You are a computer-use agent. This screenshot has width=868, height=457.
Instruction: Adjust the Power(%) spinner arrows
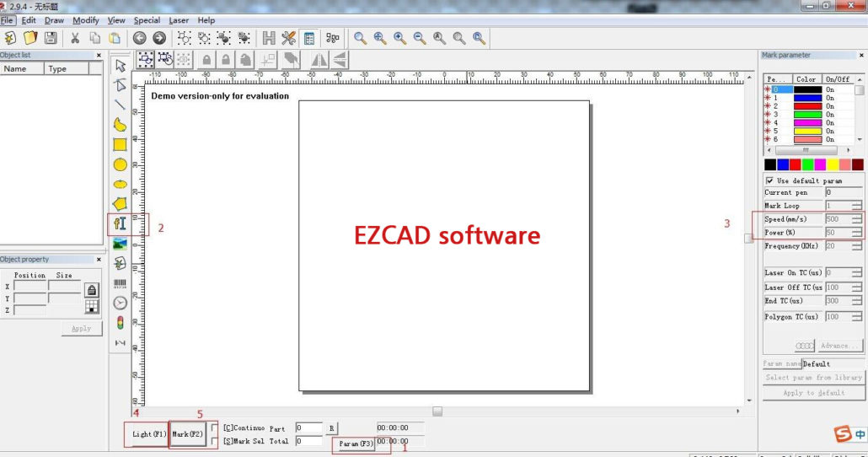click(857, 233)
